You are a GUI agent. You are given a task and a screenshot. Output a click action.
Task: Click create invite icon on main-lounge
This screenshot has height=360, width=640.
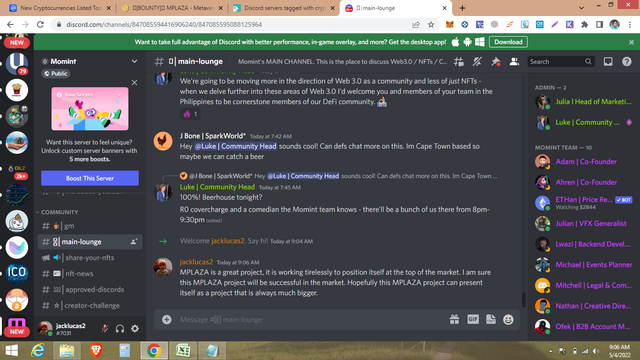pyautogui.click(x=134, y=242)
